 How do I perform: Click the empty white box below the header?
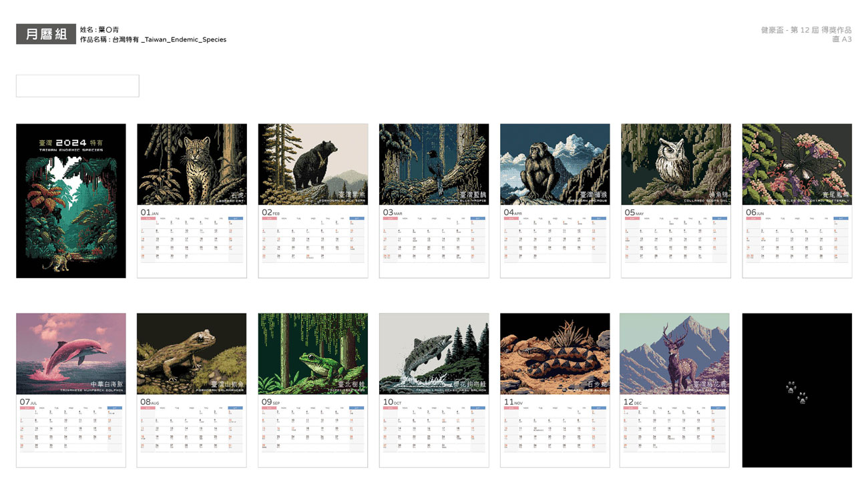pyautogui.click(x=77, y=86)
